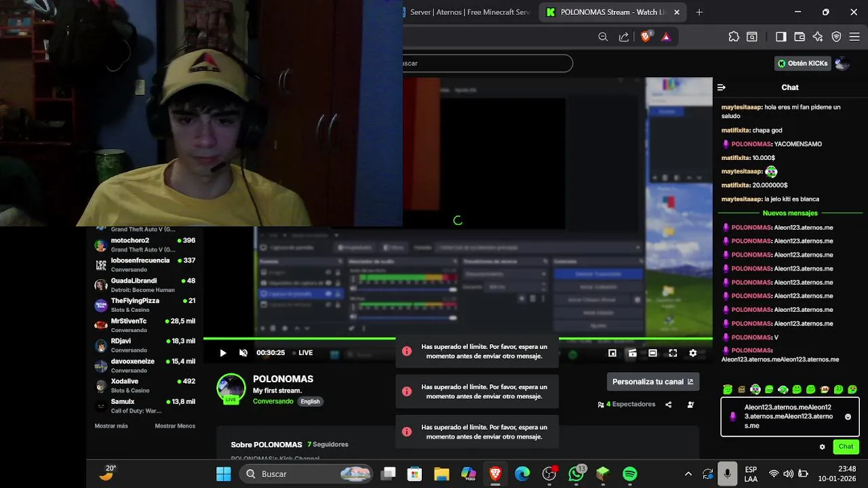Toggle theater mode in player

coord(652,353)
